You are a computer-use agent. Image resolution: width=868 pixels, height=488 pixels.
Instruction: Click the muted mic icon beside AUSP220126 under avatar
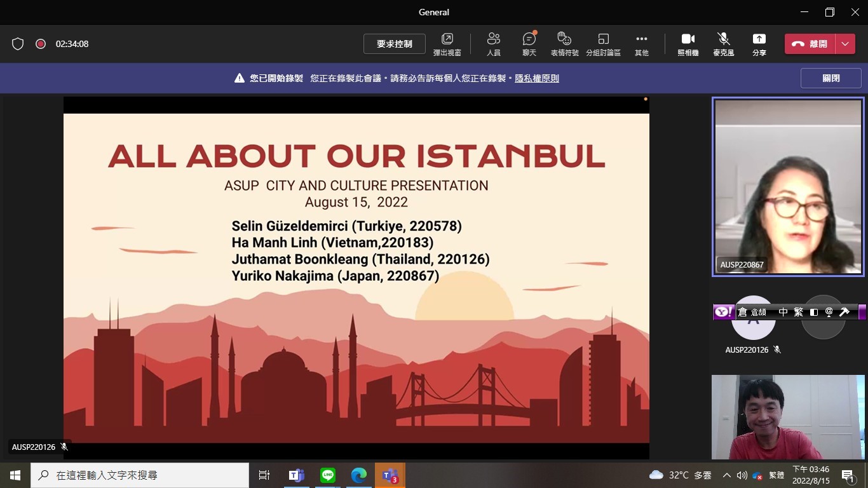(x=777, y=349)
